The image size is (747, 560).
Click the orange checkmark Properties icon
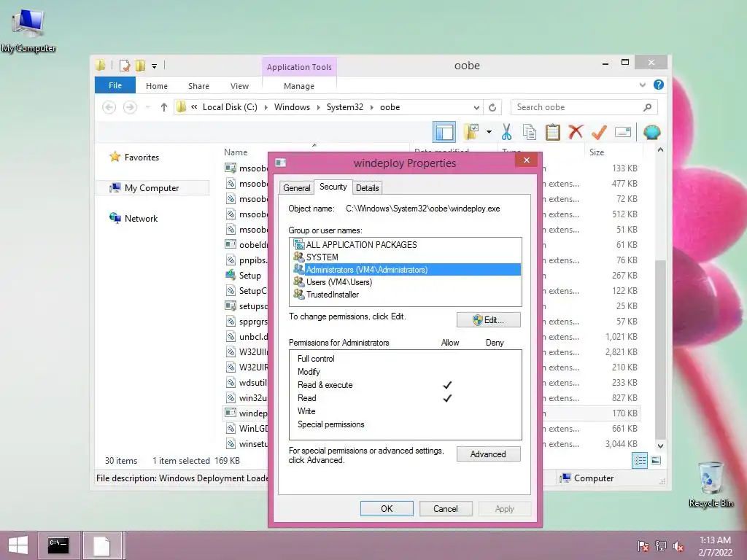[599, 132]
